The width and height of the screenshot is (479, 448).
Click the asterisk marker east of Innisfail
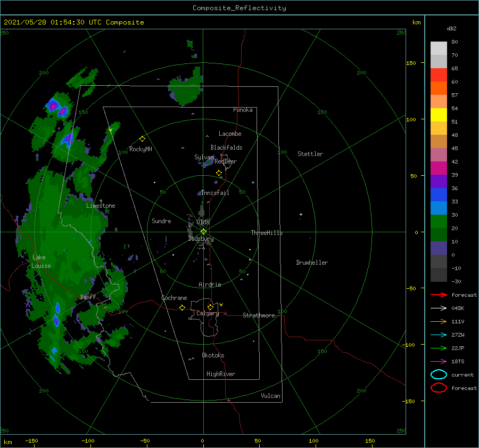pos(253,183)
